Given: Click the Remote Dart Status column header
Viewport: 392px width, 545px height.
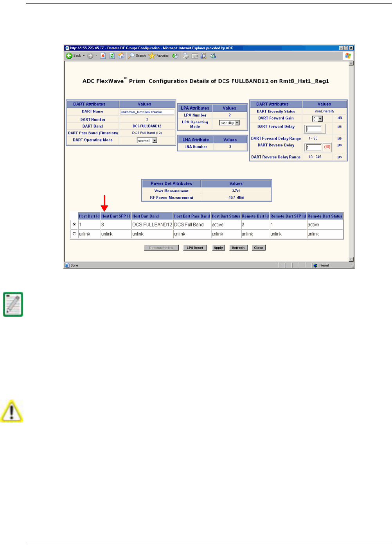Looking at the screenshot, I should [325, 216].
